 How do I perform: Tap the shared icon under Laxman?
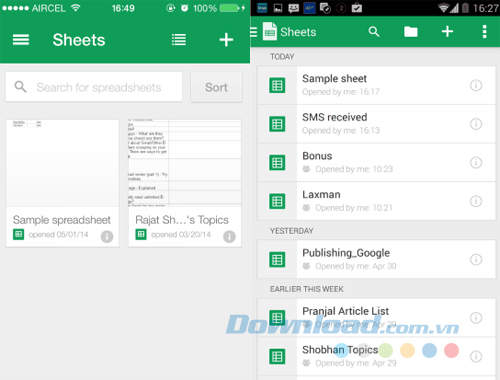306,208
